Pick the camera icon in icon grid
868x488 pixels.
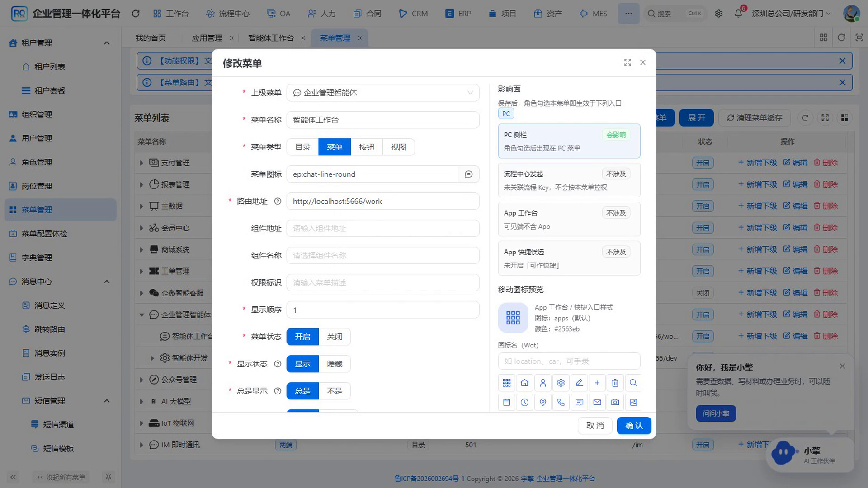pos(615,402)
